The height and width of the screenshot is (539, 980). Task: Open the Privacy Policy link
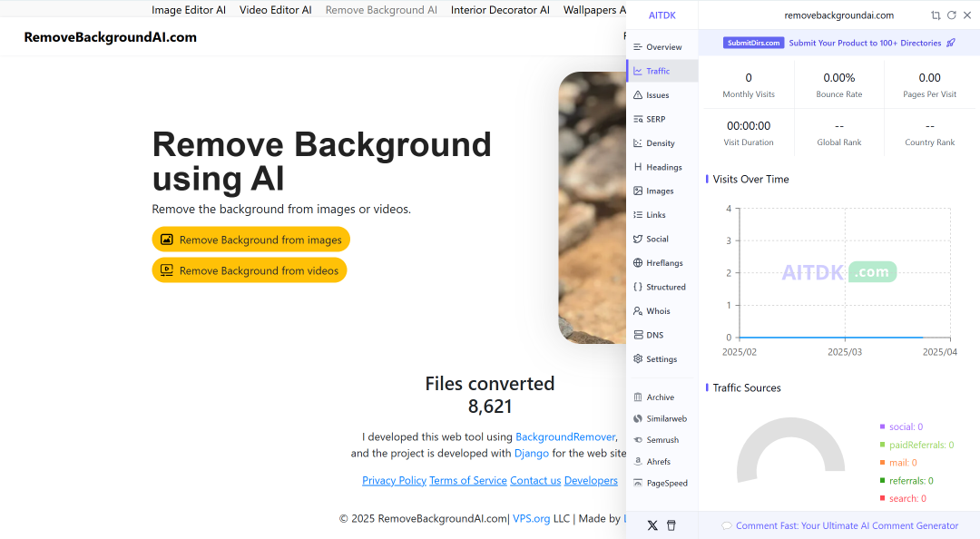point(394,480)
